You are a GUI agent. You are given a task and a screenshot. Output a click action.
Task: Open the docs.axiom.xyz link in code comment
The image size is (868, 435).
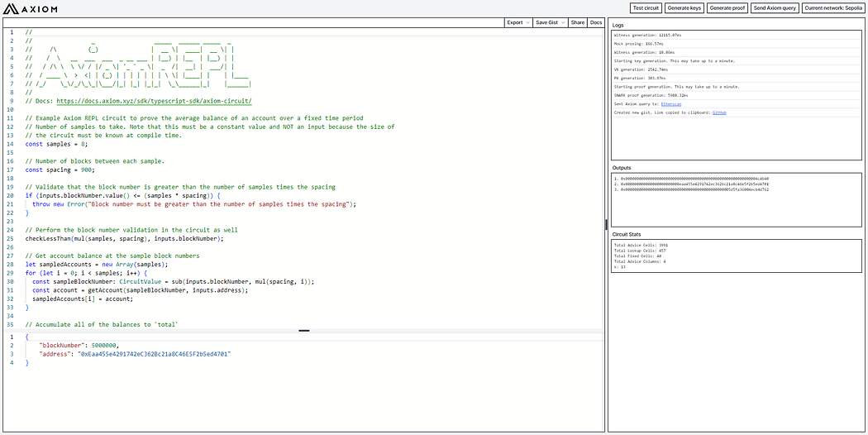[155, 102]
